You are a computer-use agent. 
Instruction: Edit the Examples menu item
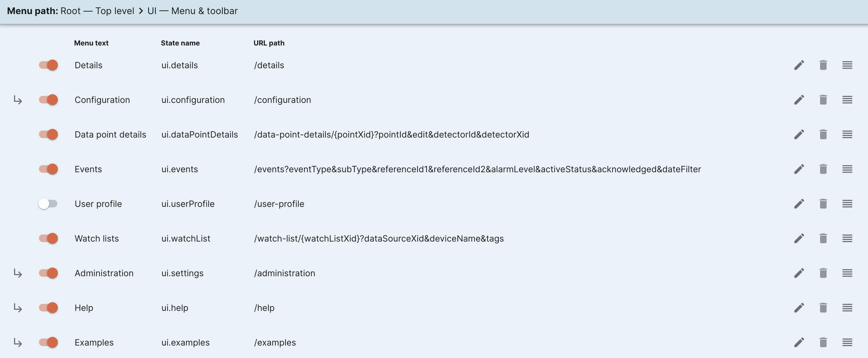799,343
